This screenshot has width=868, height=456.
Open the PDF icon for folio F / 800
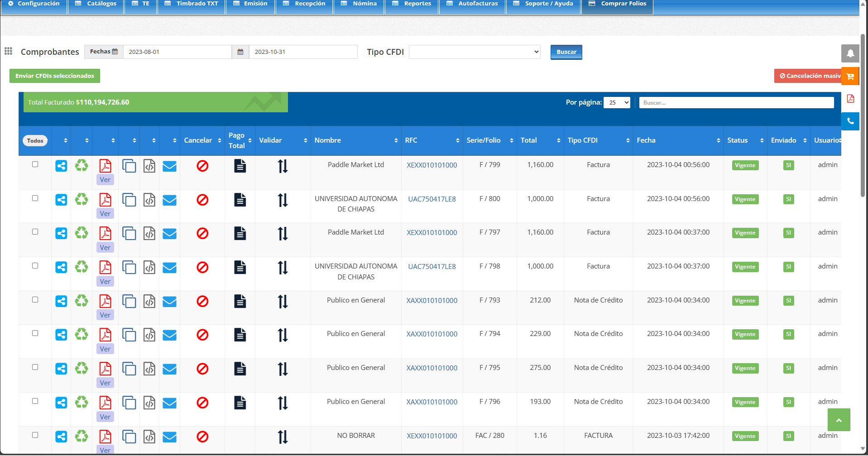coord(105,200)
